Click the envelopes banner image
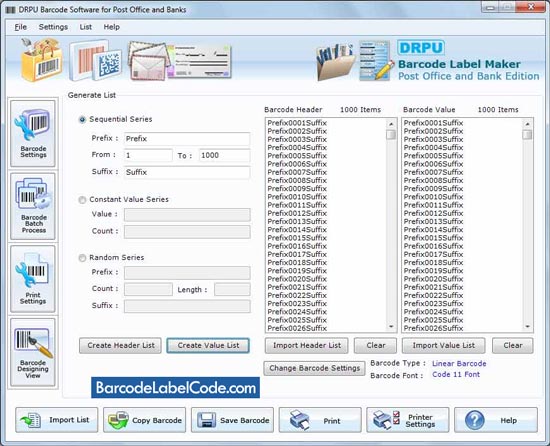The width and height of the screenshot is (550, 446). coord(149,60)
